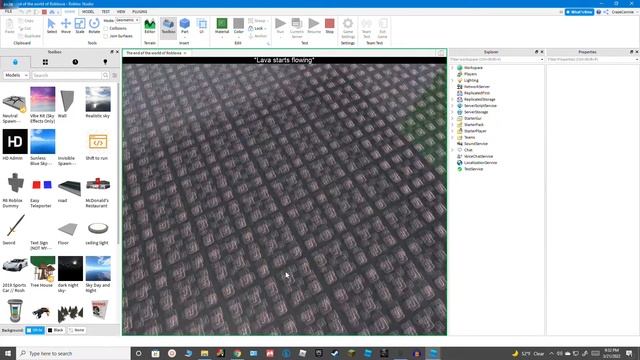Image resolution: width=640 pixels, height=360 pixels.
Task: Open the Terrain Editor
Action: click(x=150, y=26)
